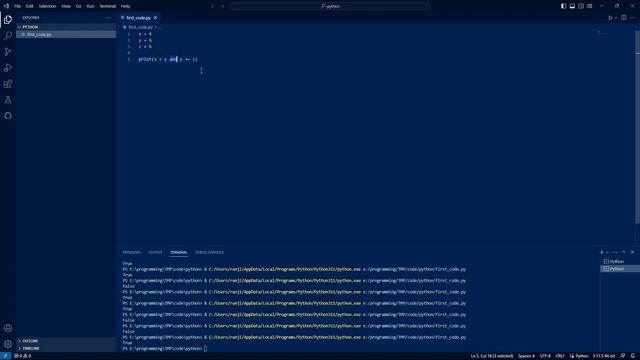The width and height of the screenshot is (640, 360).
Task: Split the editor to the right
Action: (624, 18)
